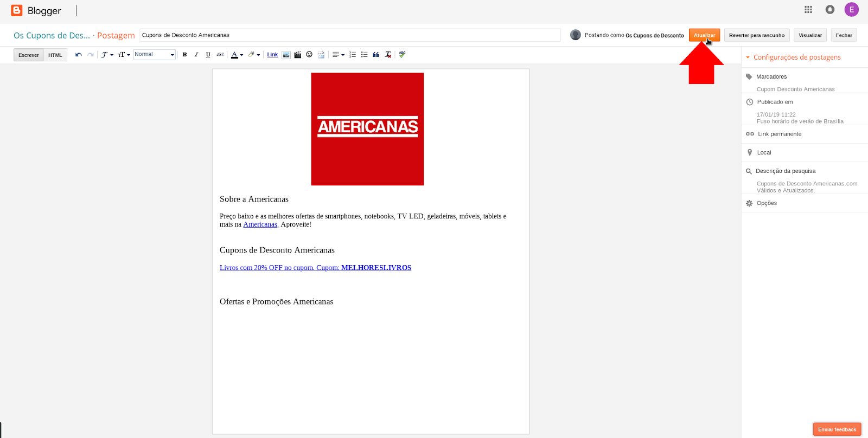Open the Normal paragraph style dropdown
868x438 pixels.
tap(154, 54)
